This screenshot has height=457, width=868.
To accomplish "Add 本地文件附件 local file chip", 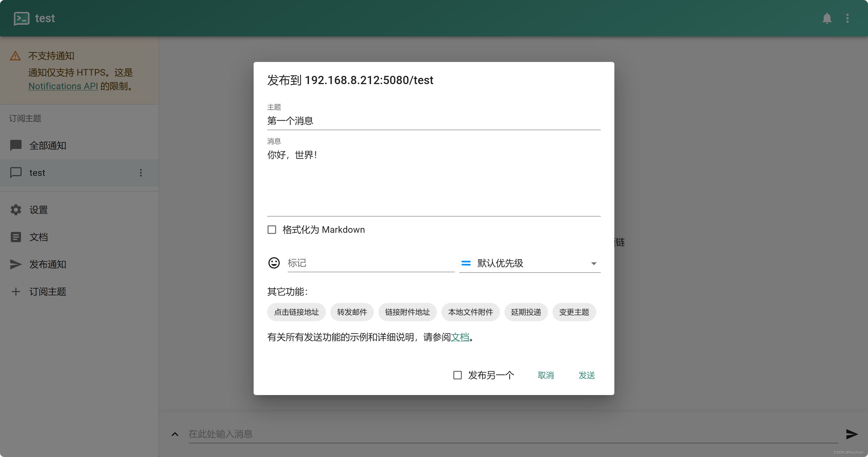I will click(x=470, y=312).
